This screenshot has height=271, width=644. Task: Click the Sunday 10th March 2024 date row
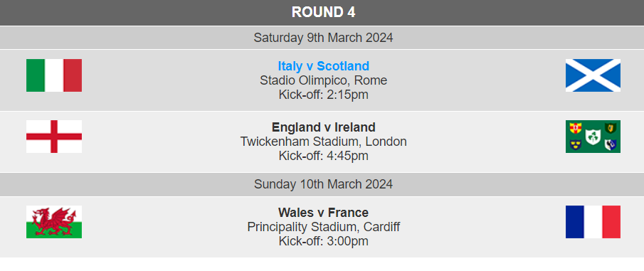pos(322,184)
